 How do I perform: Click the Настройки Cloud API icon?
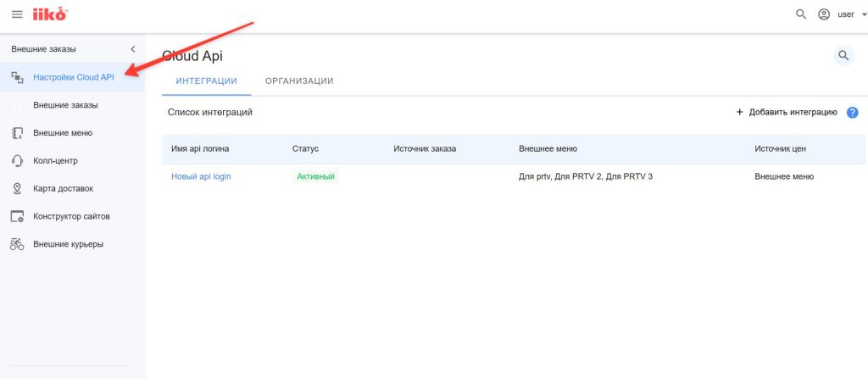pyautogui.click(x=17, y=77)
